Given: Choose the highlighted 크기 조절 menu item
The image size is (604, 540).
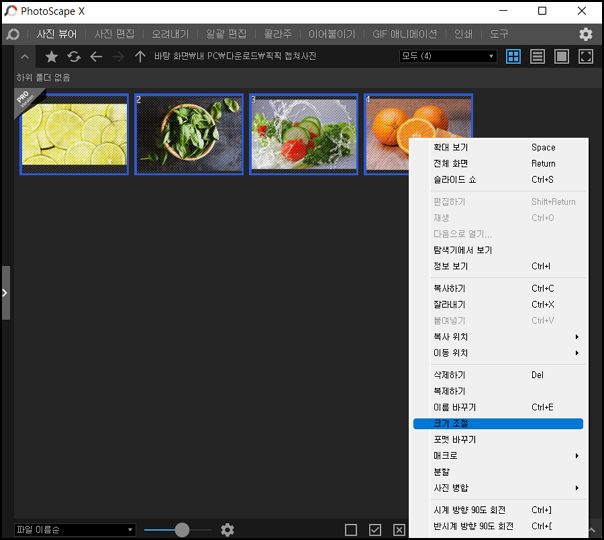Looking at the screenshot, I should coord(498,424).
